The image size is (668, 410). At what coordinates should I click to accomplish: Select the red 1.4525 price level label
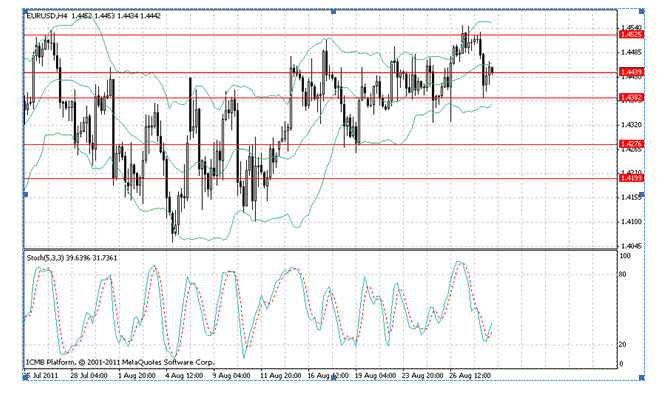(631, 35)
